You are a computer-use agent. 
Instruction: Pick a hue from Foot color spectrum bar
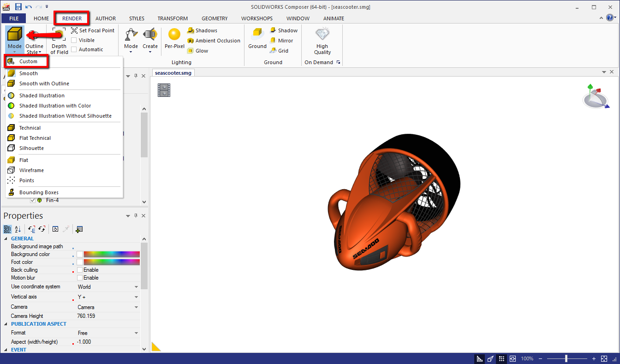pos(112,262)
